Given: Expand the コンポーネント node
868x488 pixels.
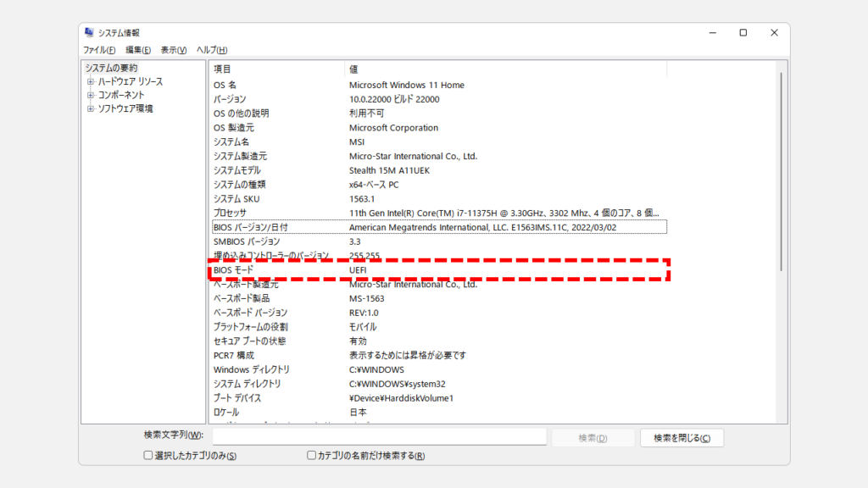Looking at the screenshot, I should pos(90,95).
